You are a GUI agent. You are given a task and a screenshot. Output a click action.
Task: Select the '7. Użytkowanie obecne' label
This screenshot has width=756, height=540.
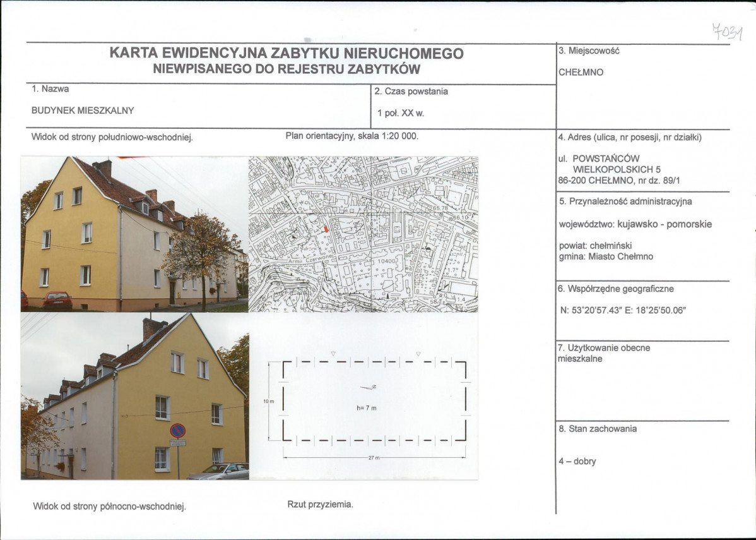[x=604, y=348]
